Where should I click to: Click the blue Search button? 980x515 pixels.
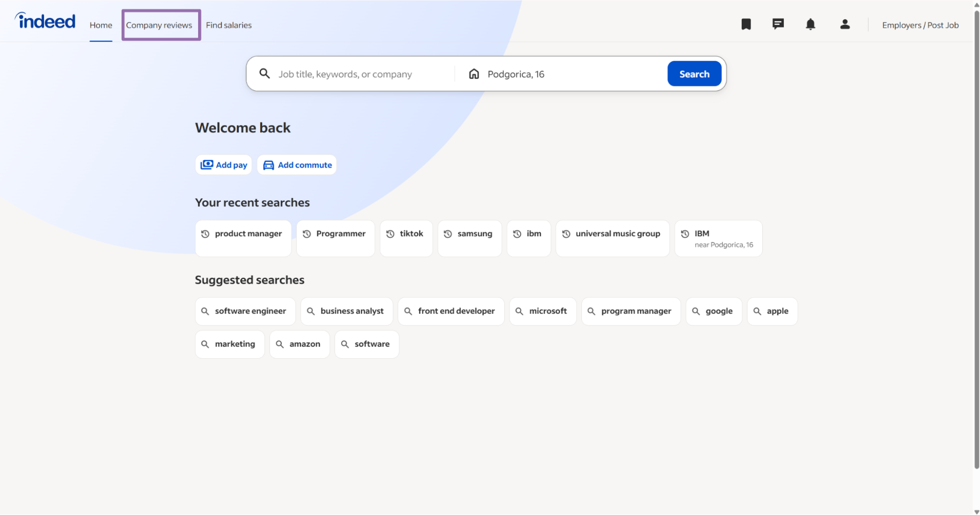point(694,74)
